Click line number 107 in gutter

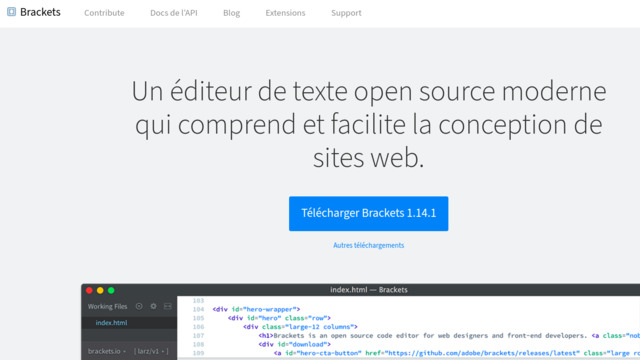(x=198, y=336)
